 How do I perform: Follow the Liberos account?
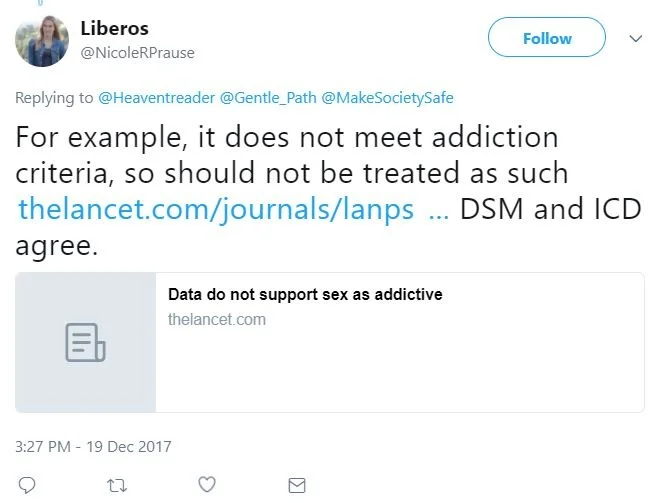pyautogui.click(x=547, y=38)
